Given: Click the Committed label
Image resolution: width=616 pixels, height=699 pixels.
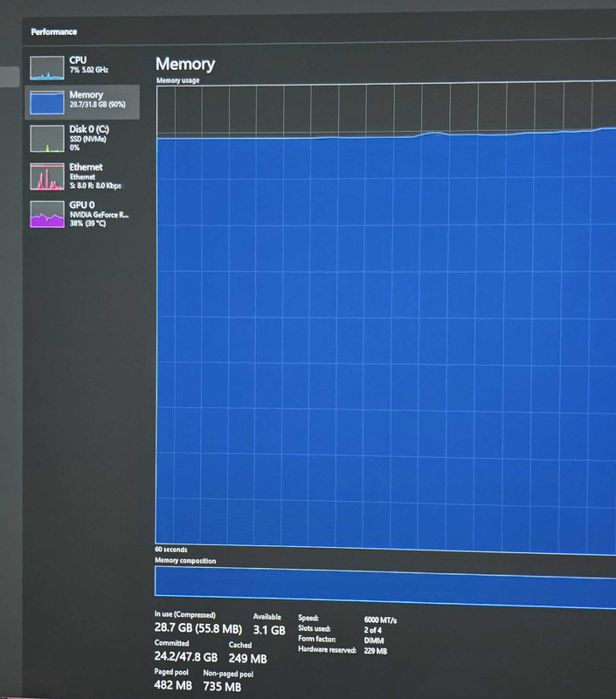Looking at the screenshot, I should (171, 643).
